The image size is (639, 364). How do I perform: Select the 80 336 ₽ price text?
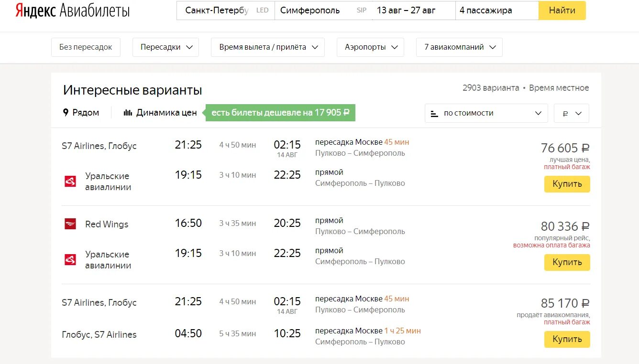pyautogui.click(x=565, y=226)
